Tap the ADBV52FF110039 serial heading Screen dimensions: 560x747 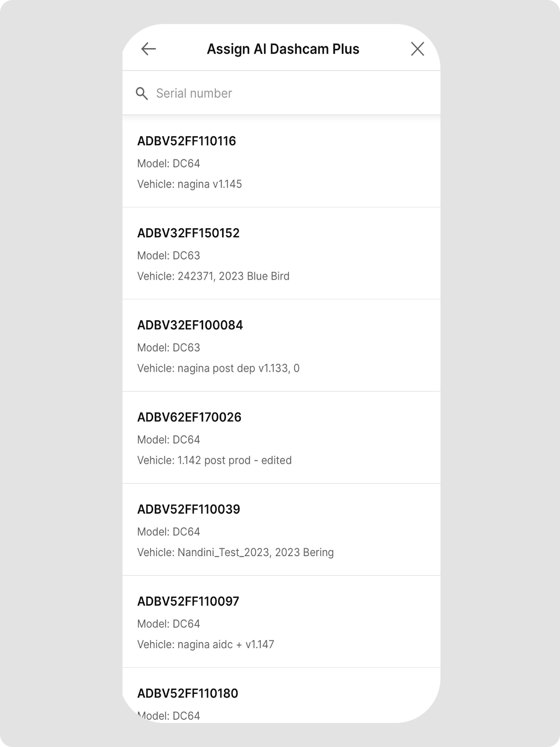189,509
